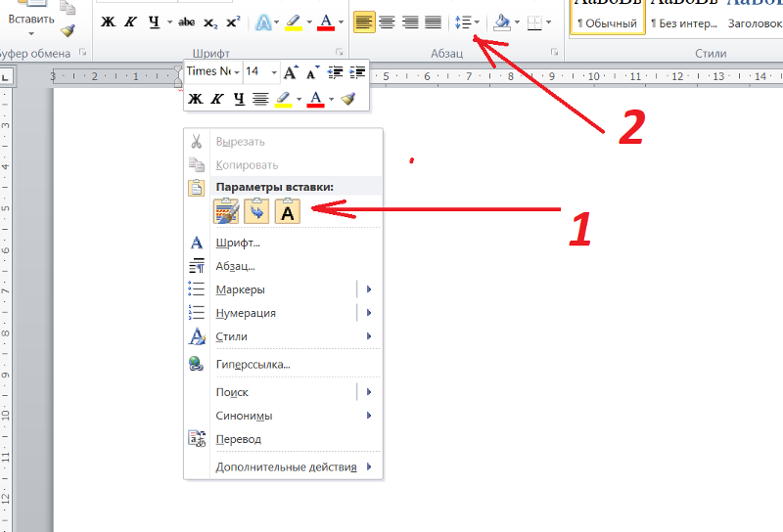
Task: Toggle Bold in the mini toolbar
Action: click(195, 99)
